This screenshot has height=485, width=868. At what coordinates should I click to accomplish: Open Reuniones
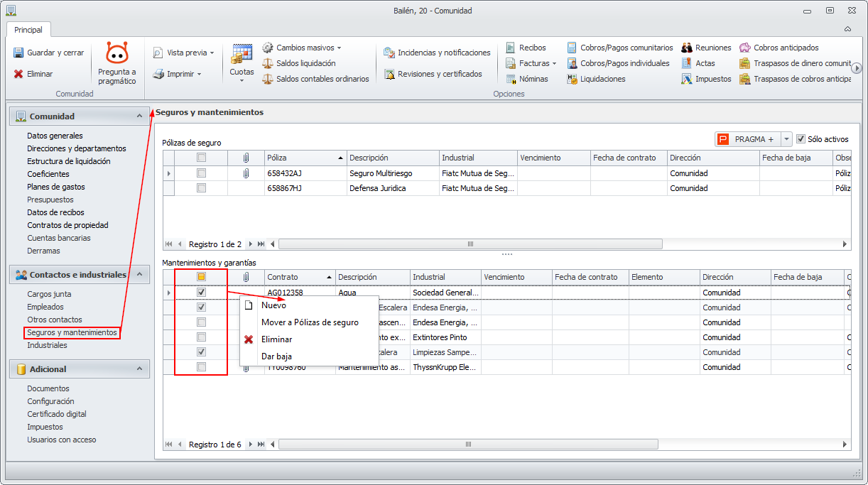point(706,48)
